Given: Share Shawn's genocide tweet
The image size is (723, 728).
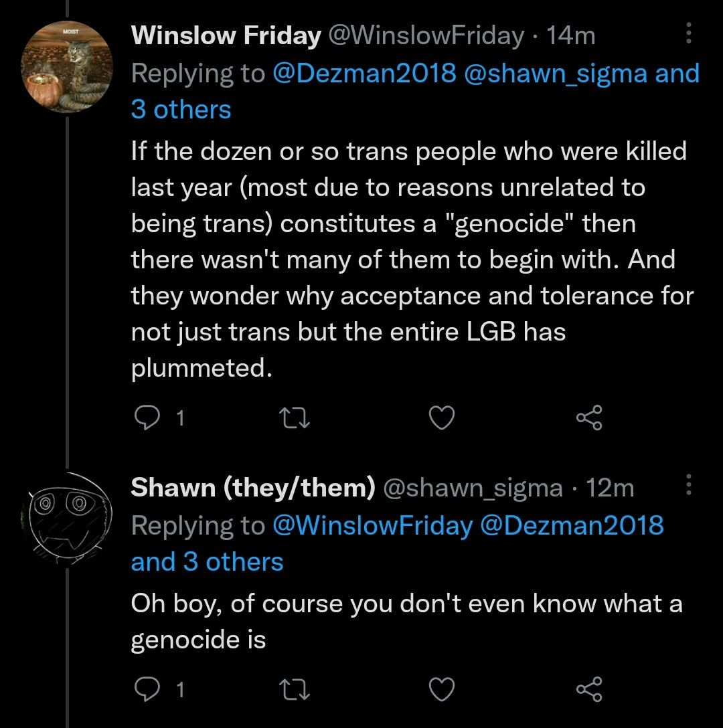Looking at the screenshot, I should [589, 689].
